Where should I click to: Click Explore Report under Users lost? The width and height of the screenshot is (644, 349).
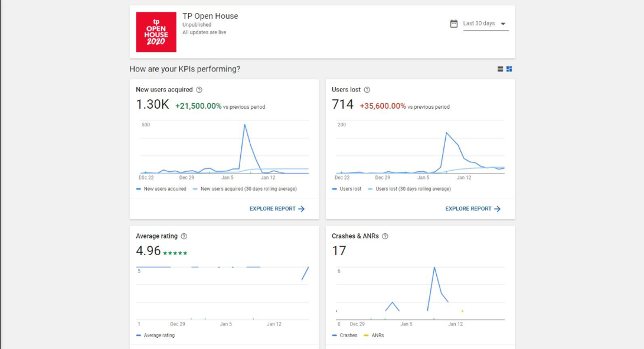coord(468,208)
